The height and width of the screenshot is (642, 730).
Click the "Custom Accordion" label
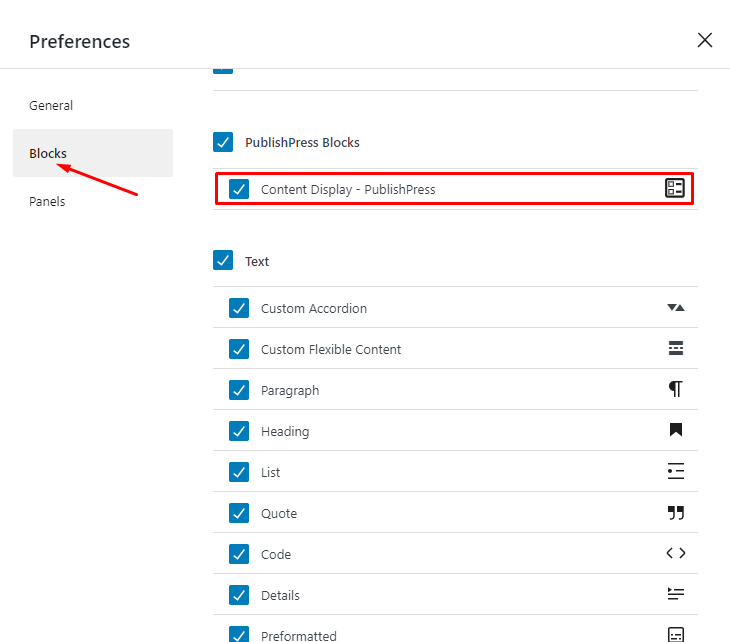pos(314,308)
